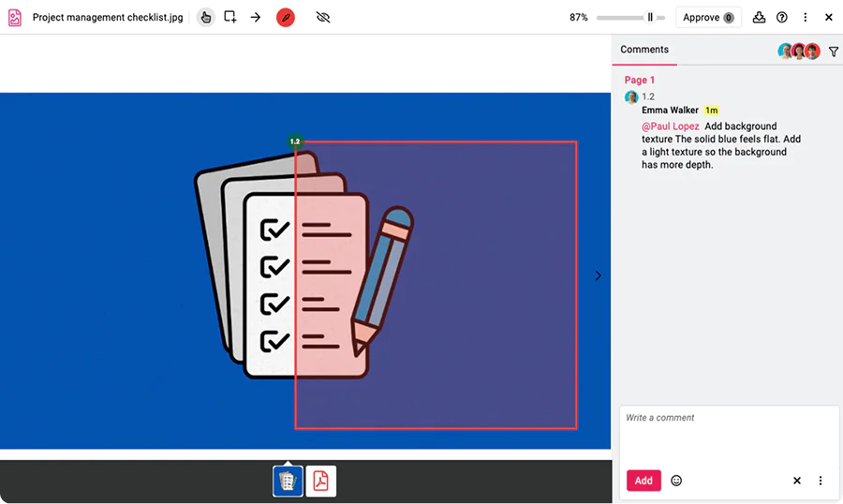Focus the Write a comment field
Viewport: 843px width, 504px height.
click(729, 436)
